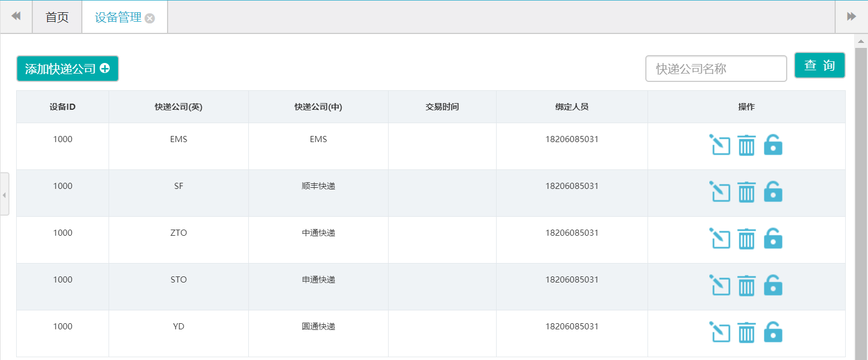This screenshot has width=868, height=360.
Task: Click the 添加快递公司 button
Action: (67, 69)
